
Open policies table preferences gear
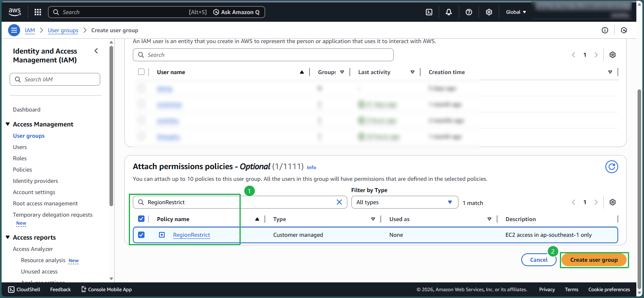[x=612, y=202]
